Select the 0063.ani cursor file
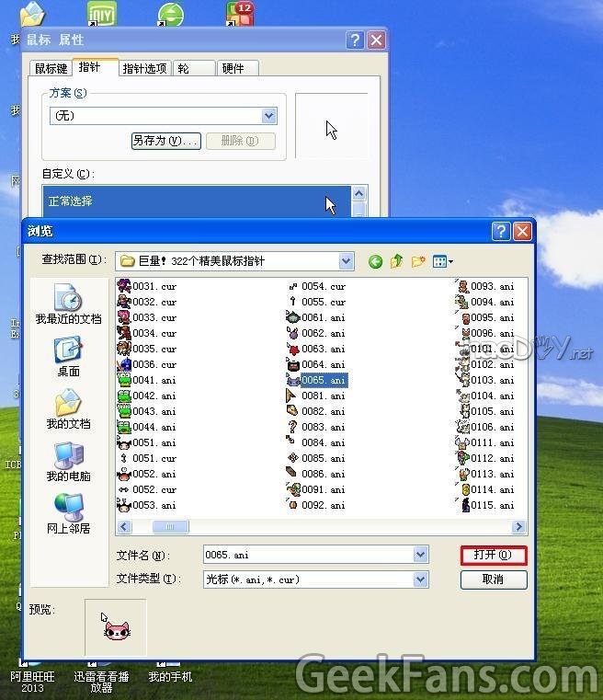Viewport: 603px width, 700px height. pos(323,349)
